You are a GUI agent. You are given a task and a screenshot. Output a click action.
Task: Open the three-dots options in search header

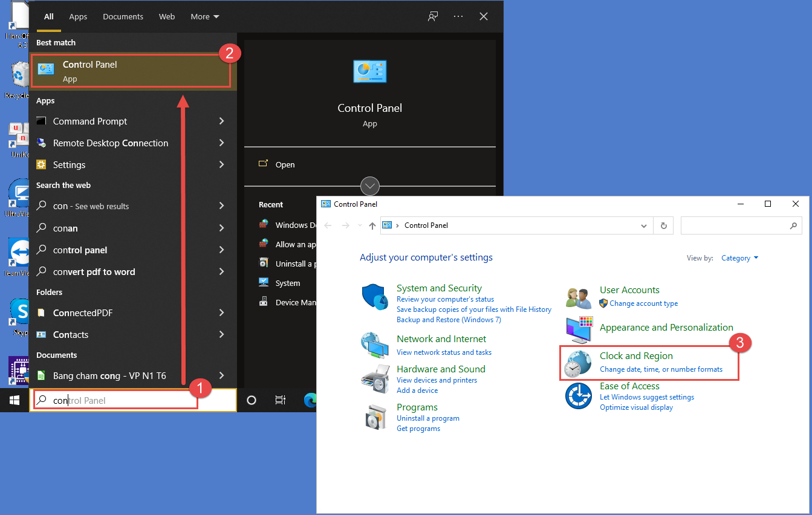coord(458,16)
